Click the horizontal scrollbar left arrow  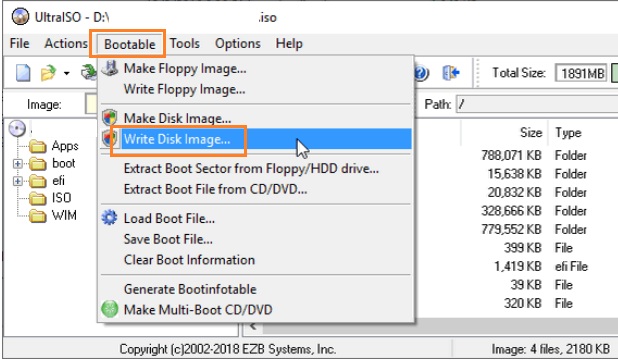point(253,326)
